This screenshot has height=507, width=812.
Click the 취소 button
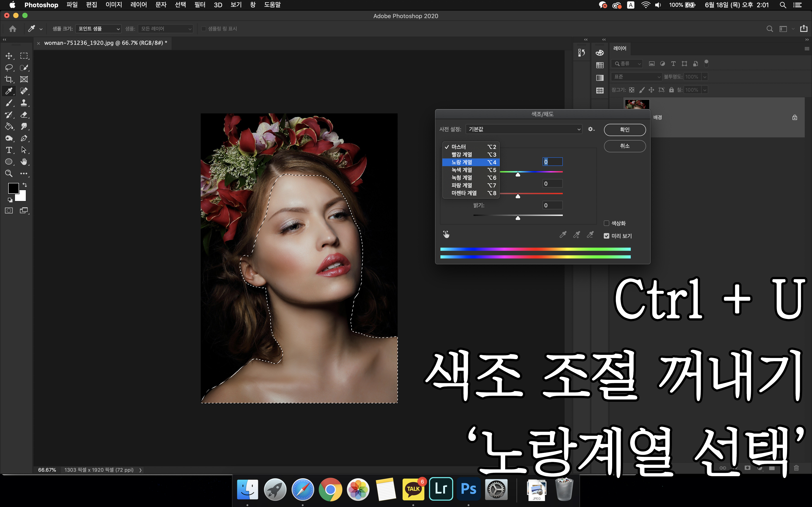tap(624, 146)
